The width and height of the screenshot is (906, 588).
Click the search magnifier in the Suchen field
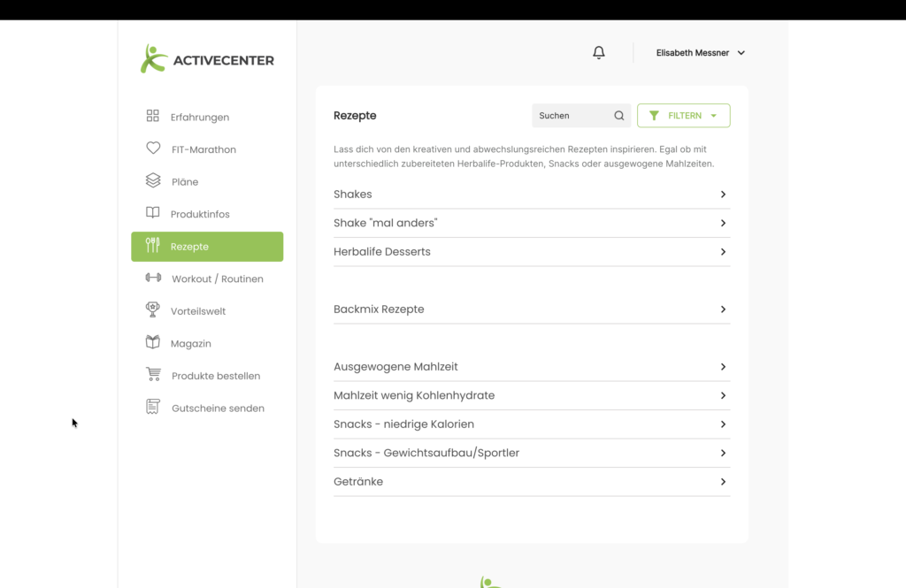618,115
